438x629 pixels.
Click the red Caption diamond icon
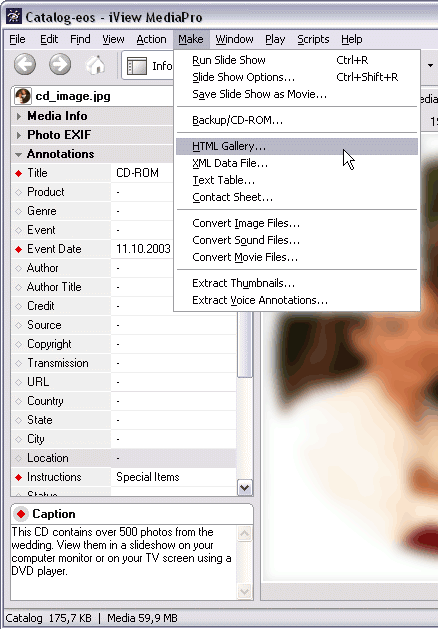coord(21,514)
